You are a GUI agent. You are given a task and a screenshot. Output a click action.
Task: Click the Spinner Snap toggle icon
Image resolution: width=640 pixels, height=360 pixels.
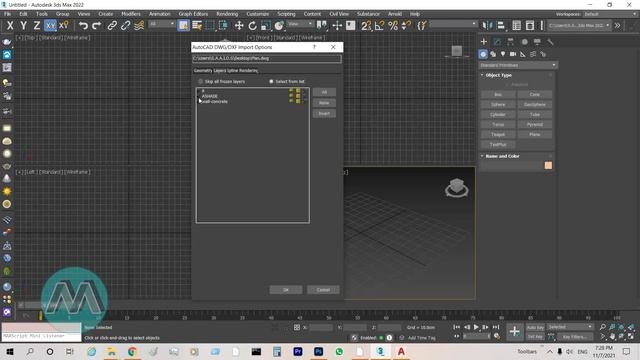point(406,26)
